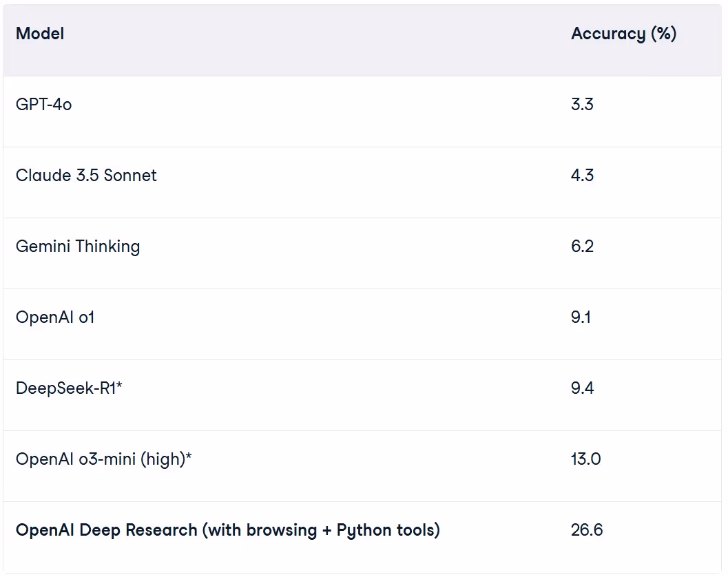Select the Gemini Thinking model cell
The height and width of the screenshot is (577, 728).
[78, 246]
